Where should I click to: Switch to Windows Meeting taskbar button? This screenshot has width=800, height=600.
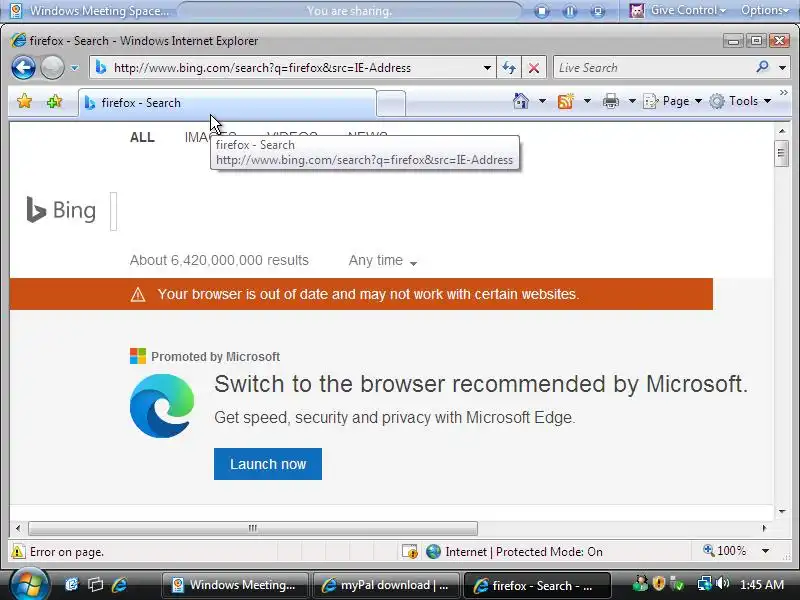coord(235,585)
